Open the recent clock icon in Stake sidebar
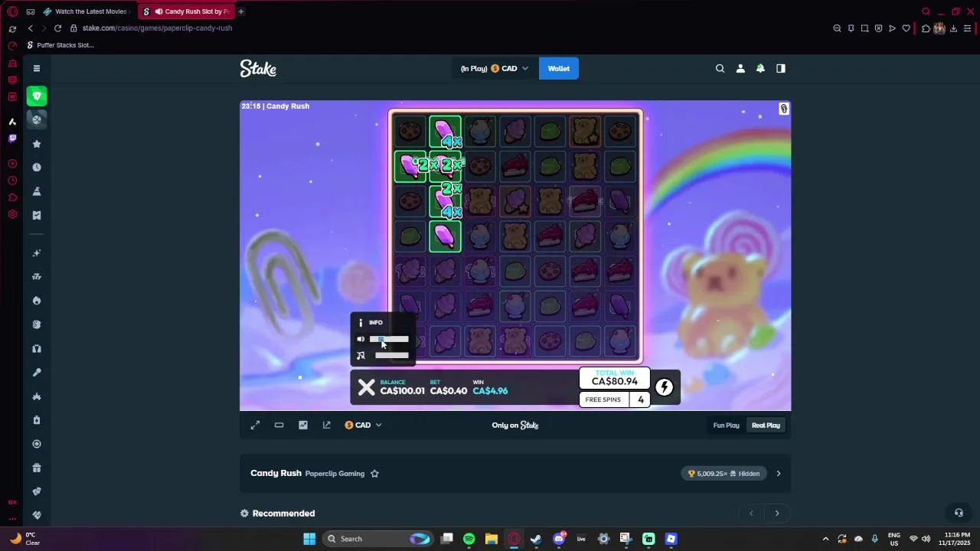 (x=37, y=167)
